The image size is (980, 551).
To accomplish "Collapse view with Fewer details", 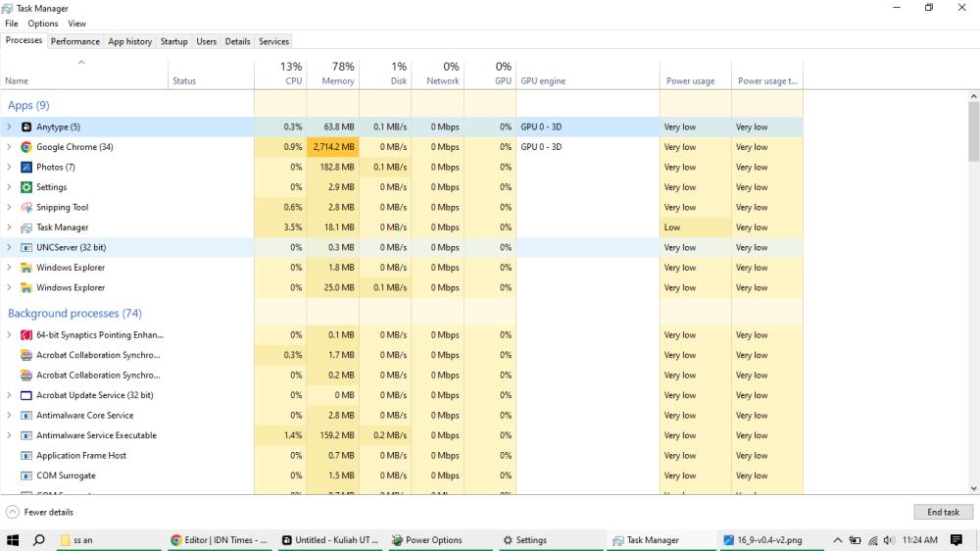I will [x=40, y=512].
